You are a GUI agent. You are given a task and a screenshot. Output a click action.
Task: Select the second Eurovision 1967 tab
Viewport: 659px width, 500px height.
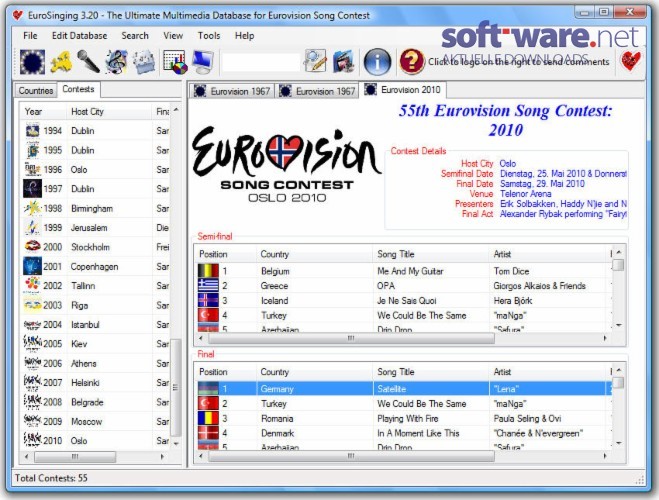(x=317, y=91)
